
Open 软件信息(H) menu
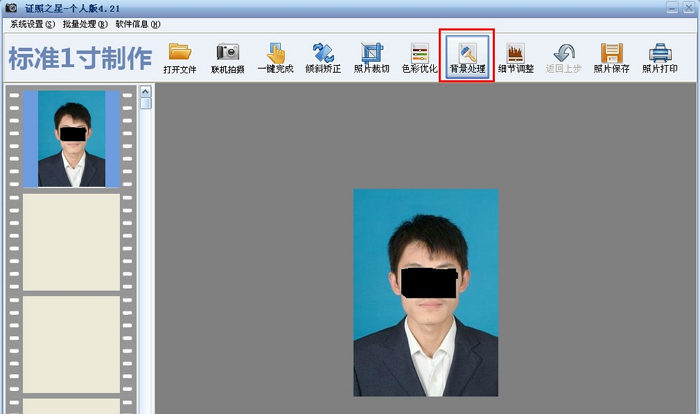pyautogui.click(x=138, y=24)
